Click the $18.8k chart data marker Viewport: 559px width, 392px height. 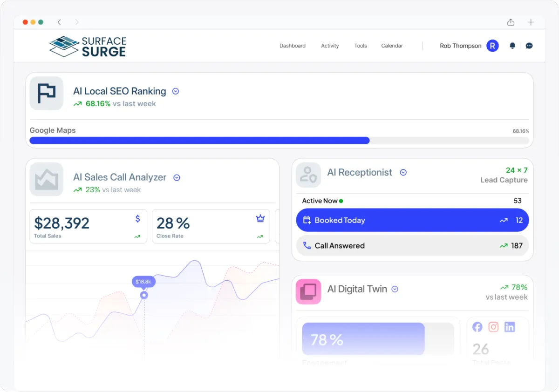144,295
